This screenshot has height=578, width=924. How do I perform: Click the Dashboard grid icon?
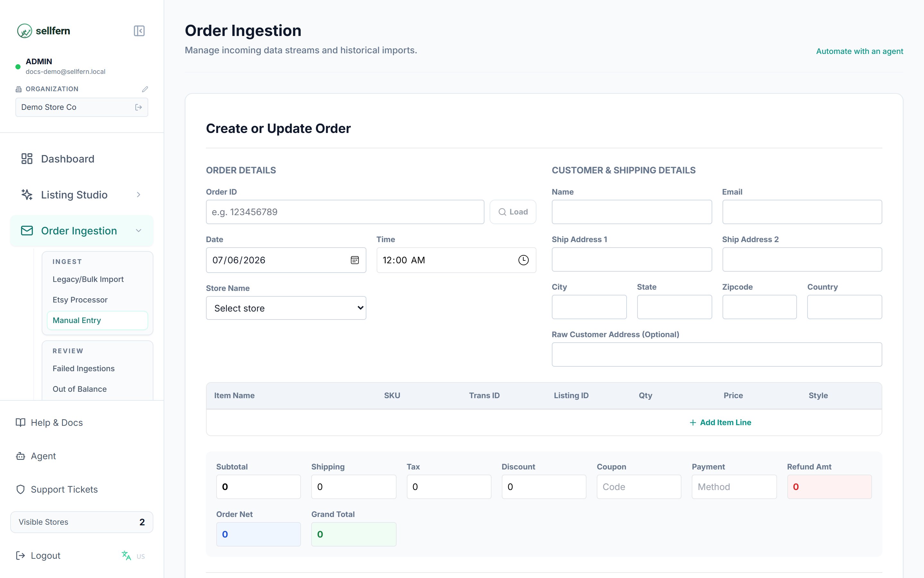point(27,159)
